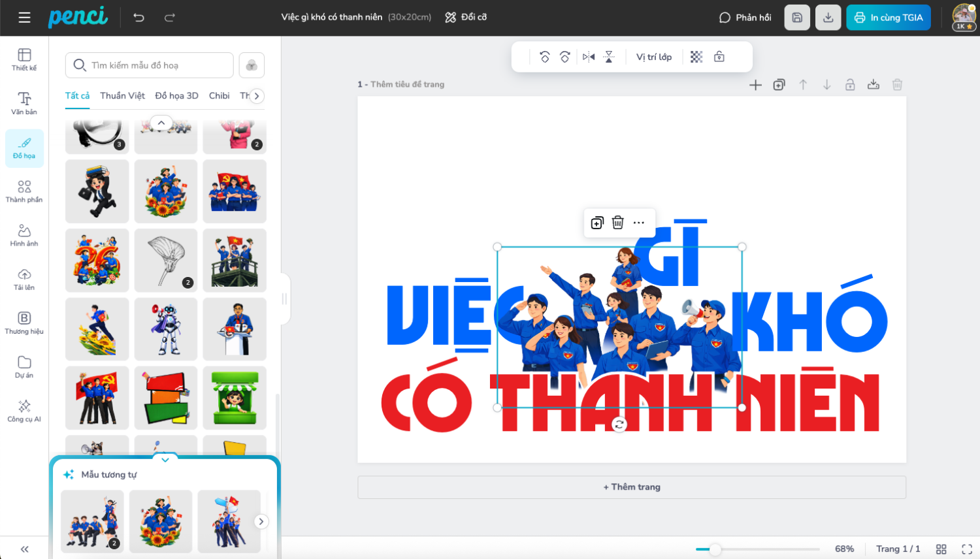Select the Đồ họa 3D tab
The image size is (980, 559).
176,95
